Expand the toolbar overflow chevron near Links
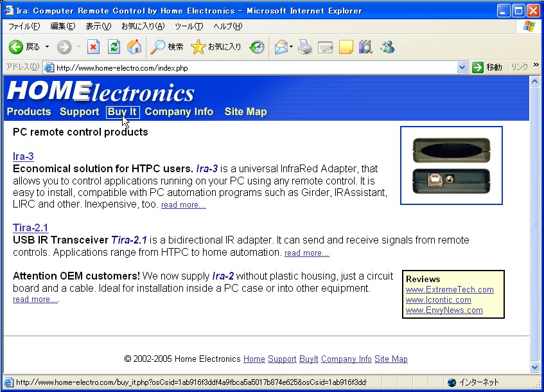The width and height of the screenshot is (544, 392). coord(536,65)
